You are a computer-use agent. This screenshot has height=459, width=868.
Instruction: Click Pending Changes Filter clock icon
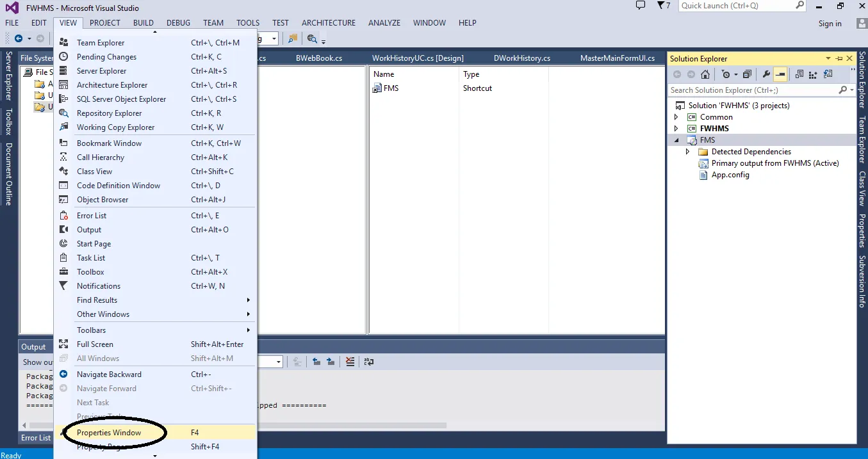726,74
